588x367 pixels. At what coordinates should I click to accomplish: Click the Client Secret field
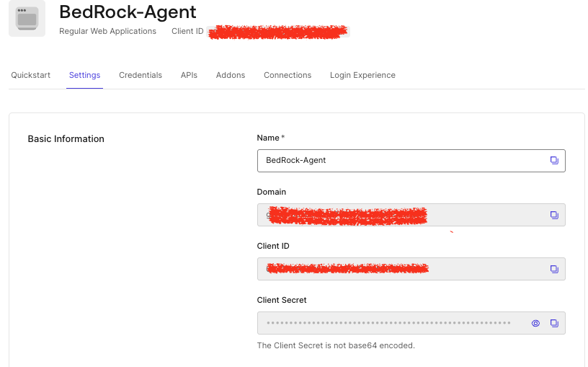pos(411,323)
